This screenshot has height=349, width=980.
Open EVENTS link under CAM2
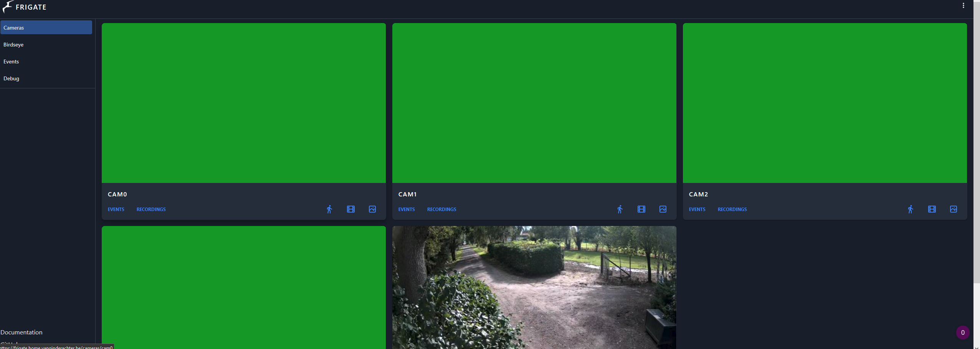pos(697,209)
